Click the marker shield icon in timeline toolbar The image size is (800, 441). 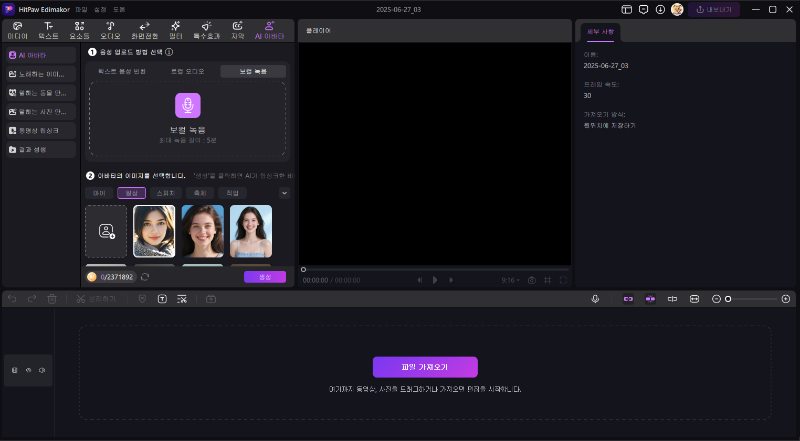coord(142,299)
